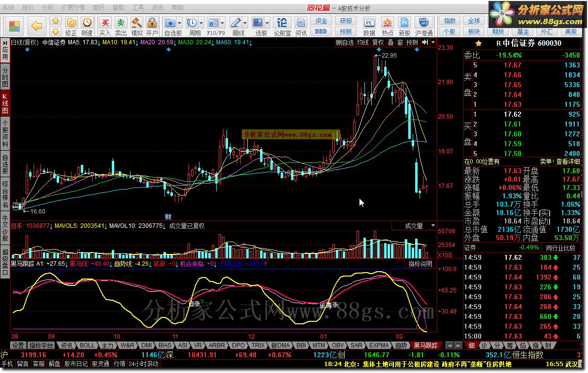Click the 买入 buy icon
Screen dimensions: 588x373
click(105, 26)
